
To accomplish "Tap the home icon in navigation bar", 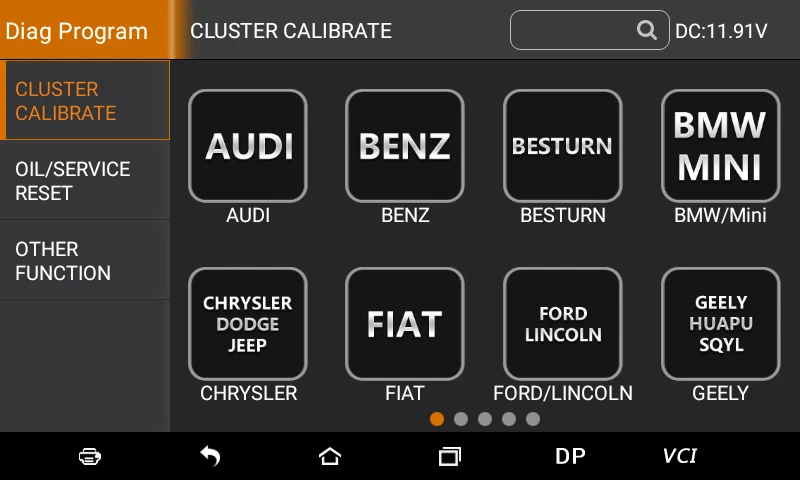I will click(x=330, y=456).
